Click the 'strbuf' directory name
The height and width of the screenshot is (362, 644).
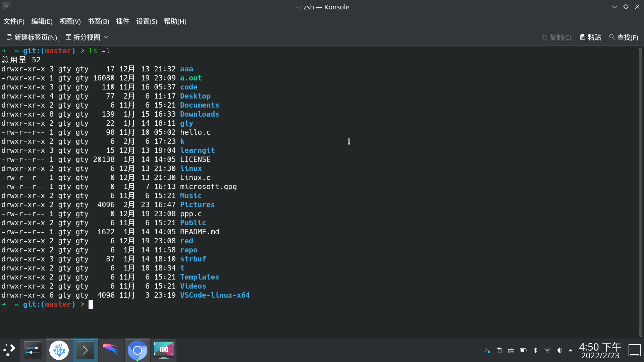pyautogui.click(x=193, y=259)
